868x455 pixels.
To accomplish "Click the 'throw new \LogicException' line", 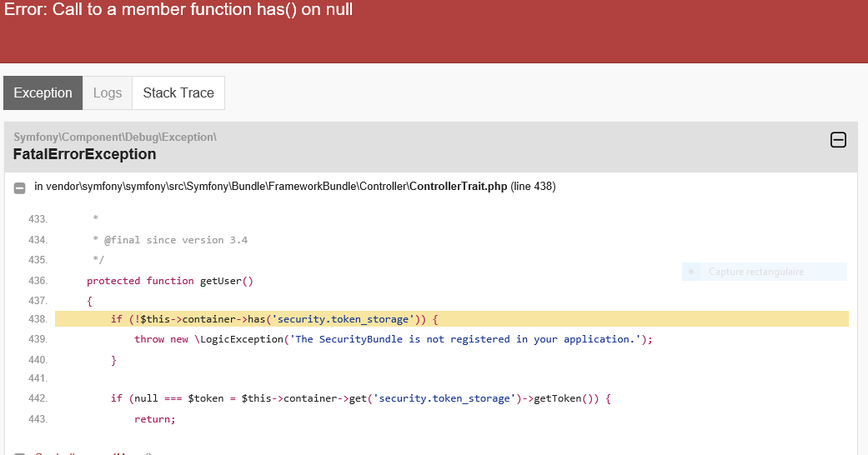I will coord(394,339).
